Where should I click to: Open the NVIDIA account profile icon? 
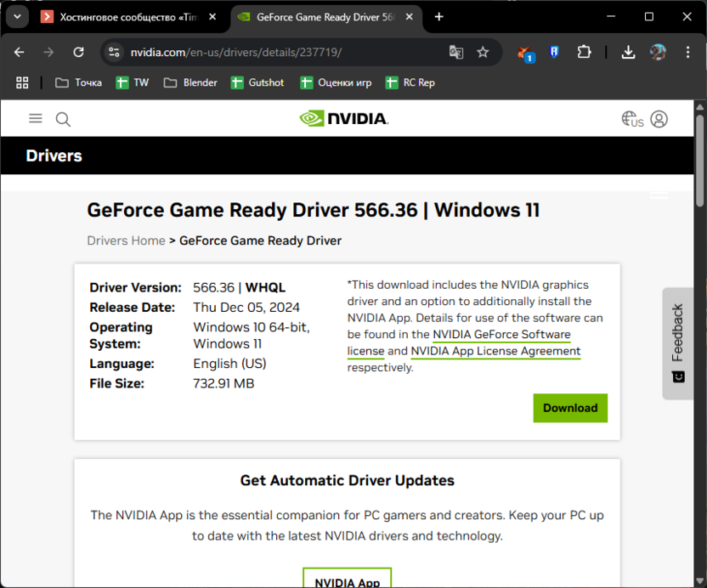659,119
